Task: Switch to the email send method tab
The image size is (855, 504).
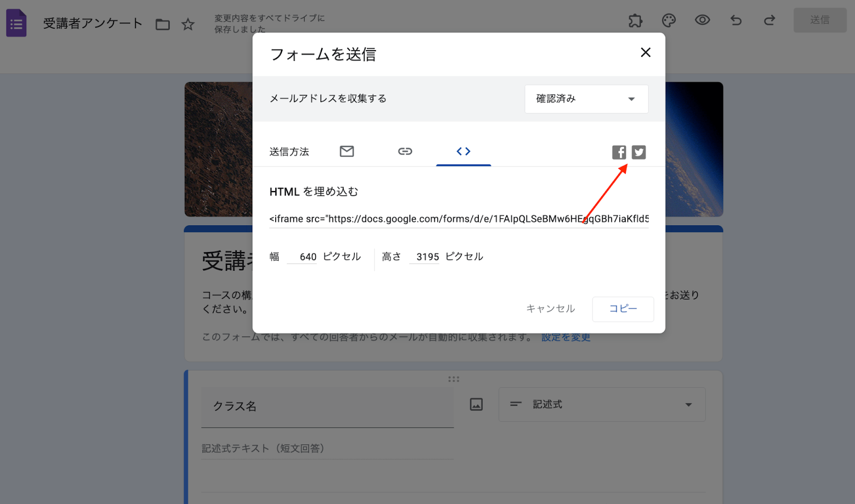Action: (x=346, y=151)
